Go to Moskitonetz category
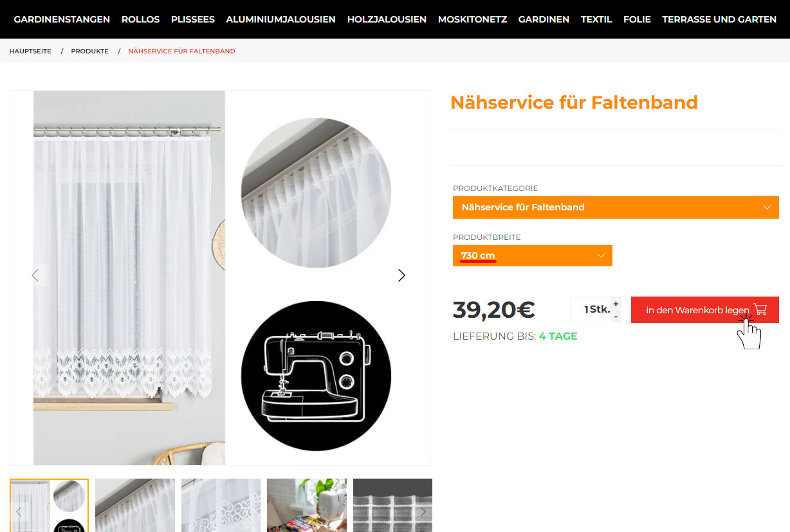 (472, 19)
